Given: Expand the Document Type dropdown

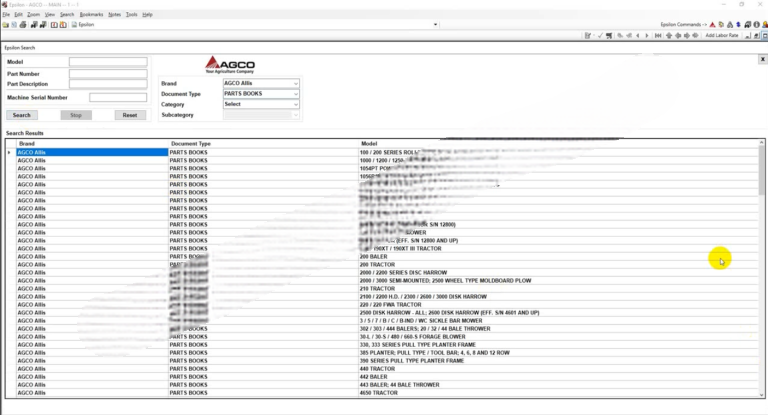Looking at the screenshot, I should 295,93.
